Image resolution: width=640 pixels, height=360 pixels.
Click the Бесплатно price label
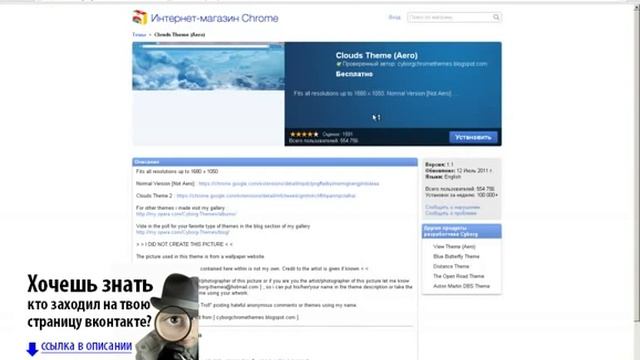click(354, 74)
